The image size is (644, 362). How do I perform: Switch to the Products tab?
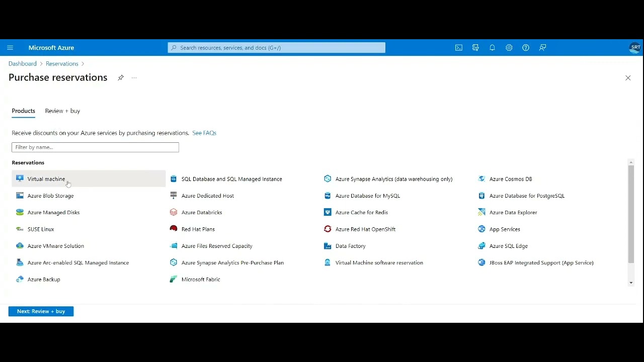[x=24, y=111]
